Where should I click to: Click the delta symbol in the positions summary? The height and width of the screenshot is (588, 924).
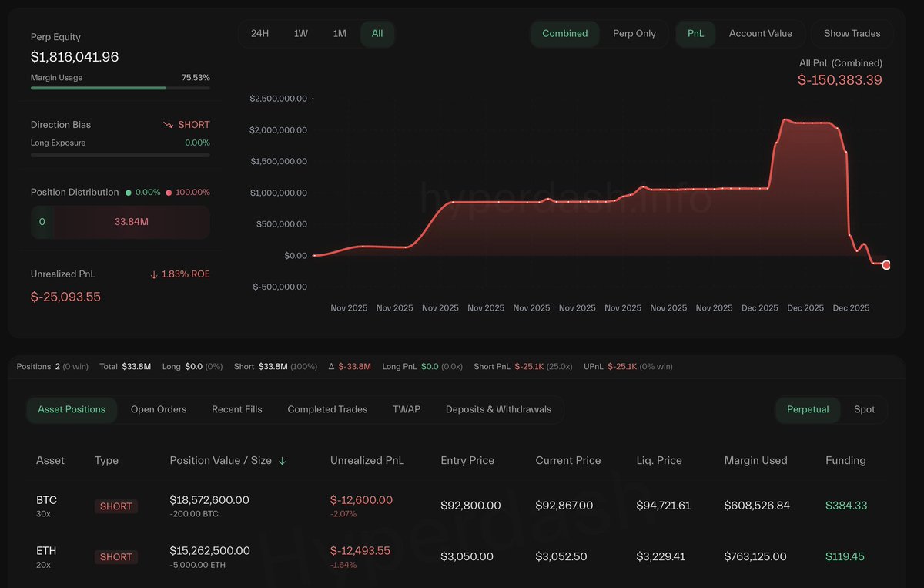[331, 367]
